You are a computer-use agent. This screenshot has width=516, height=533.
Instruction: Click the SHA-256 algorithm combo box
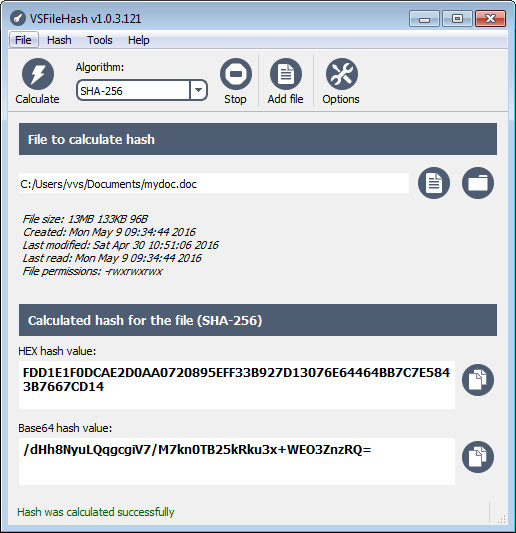tap(142, 90)
